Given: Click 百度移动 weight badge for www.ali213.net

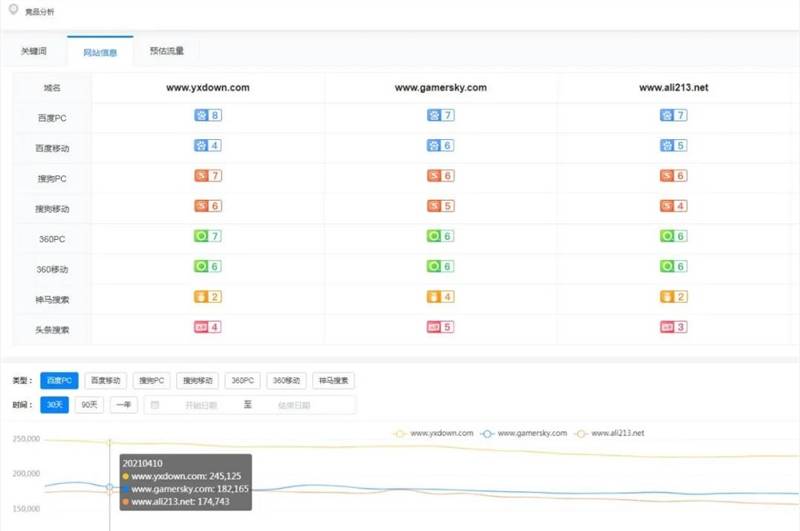Looking at the screenshot, I should point(673,145).
